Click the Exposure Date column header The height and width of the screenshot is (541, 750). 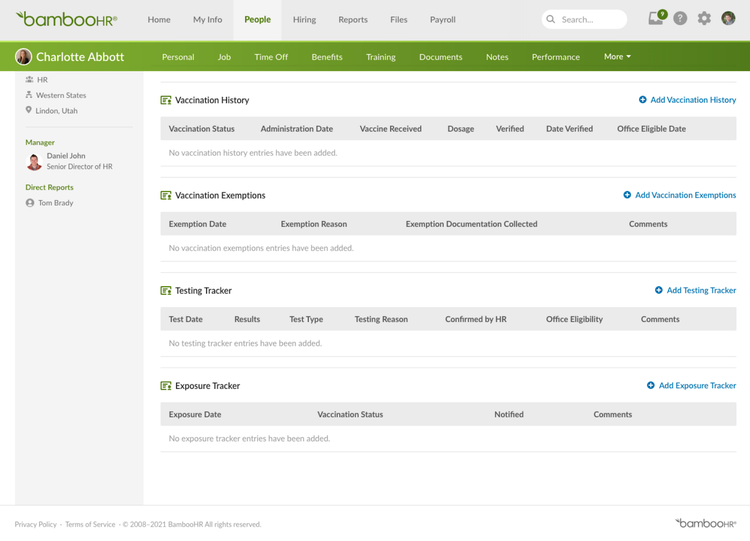(x=195, y=414)
